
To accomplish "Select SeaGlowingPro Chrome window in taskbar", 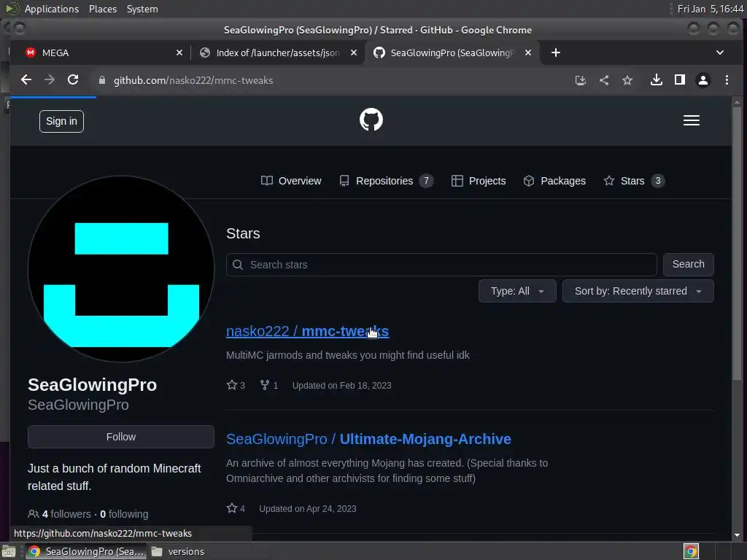I will coord(85,551).
